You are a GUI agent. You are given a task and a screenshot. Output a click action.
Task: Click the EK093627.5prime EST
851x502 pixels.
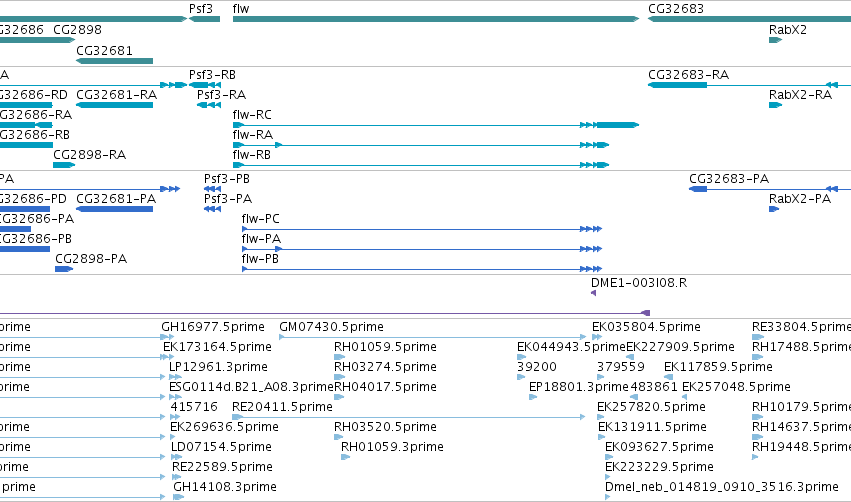[659, 448]
